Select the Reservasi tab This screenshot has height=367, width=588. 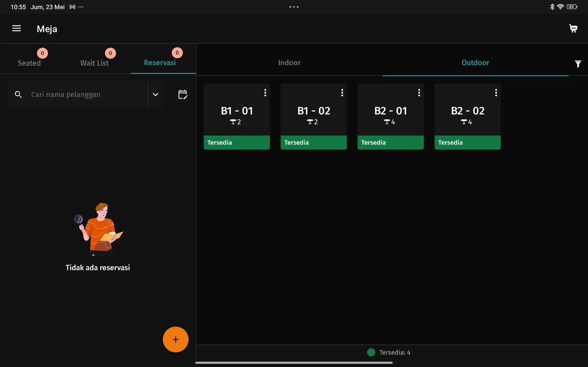[x=160, y=63]
